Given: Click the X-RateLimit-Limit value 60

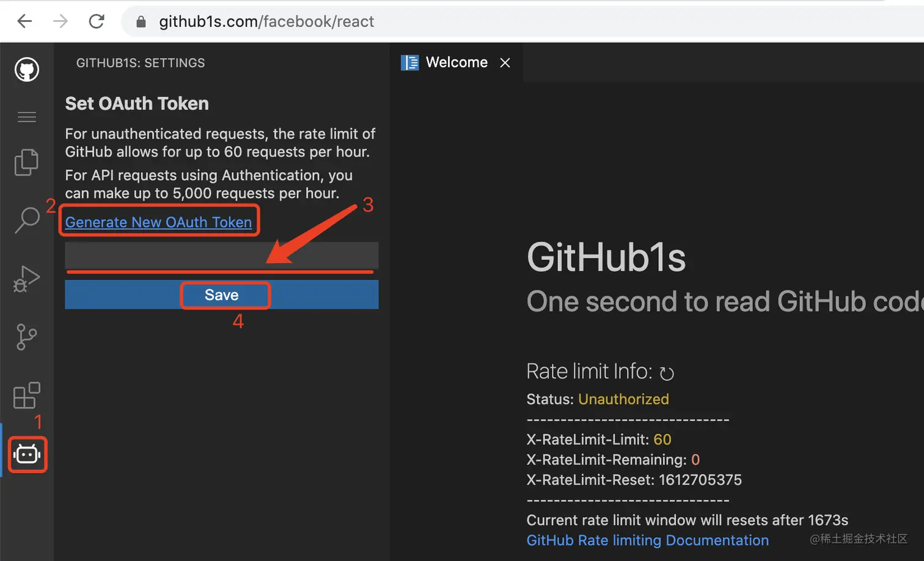Looking at the screenshot, I should (662, 439).
